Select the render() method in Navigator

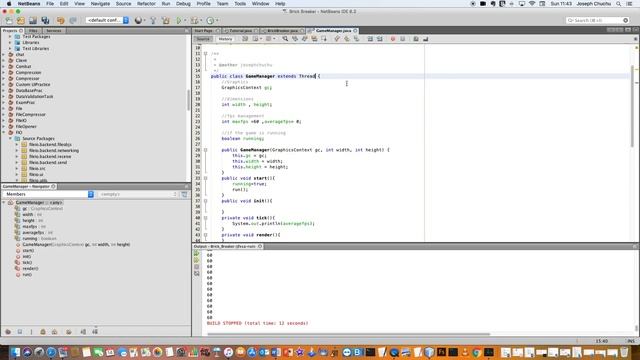(x=30, y=269)
